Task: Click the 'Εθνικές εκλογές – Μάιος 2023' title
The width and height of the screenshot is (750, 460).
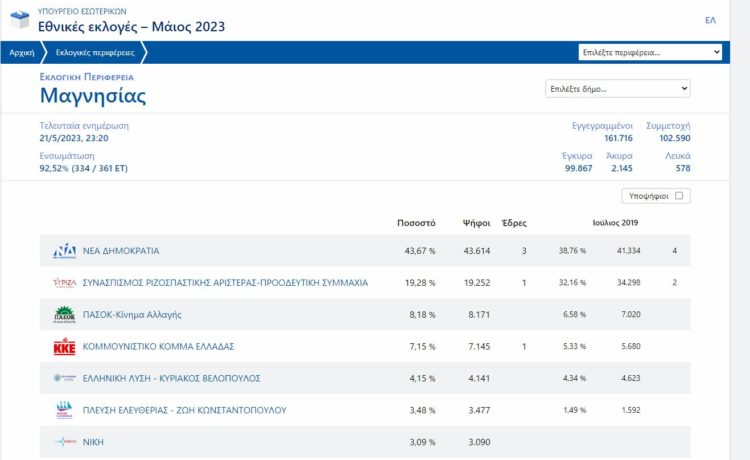Action: pyautogui.click(x=131, y=27)
